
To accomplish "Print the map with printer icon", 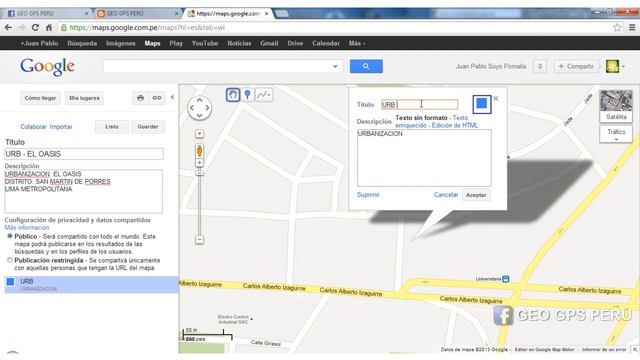I will click(140, 98).
